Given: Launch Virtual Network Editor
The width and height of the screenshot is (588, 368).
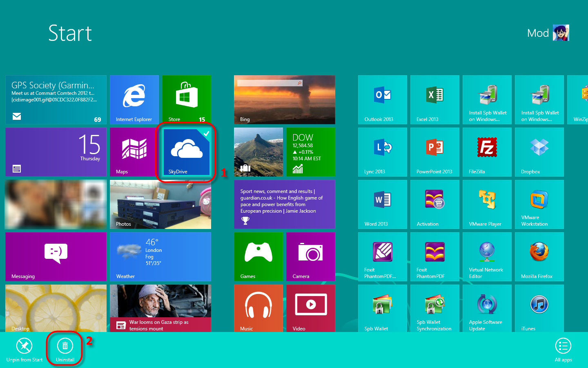Looking at the screenshot, I should click(487, 257).
